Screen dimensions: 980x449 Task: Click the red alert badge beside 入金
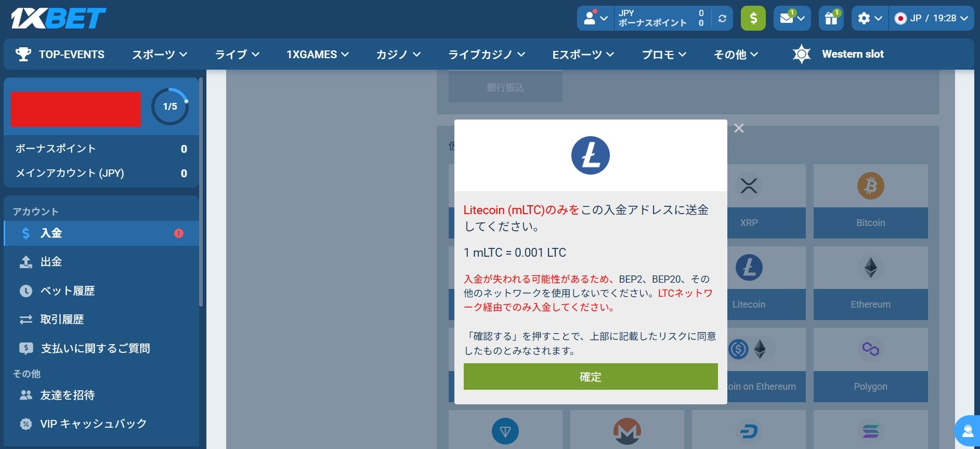point(179,233)
